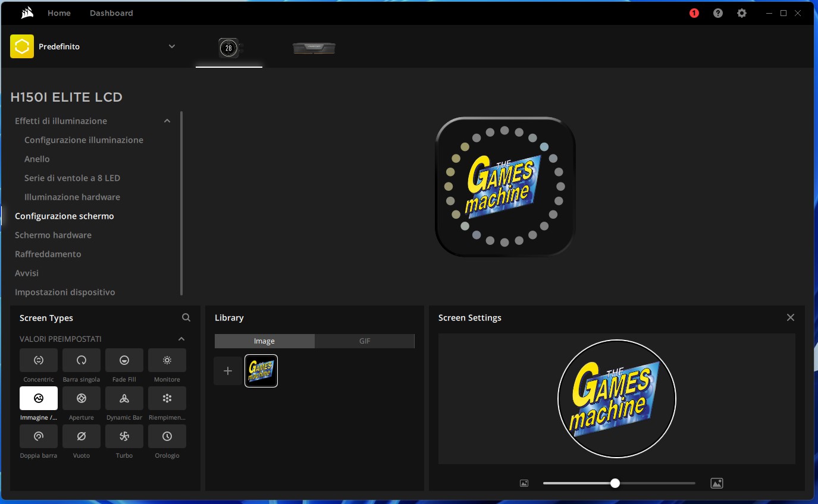
Task: Choose the Aperture screen type
Action: (x=82, y=398)
